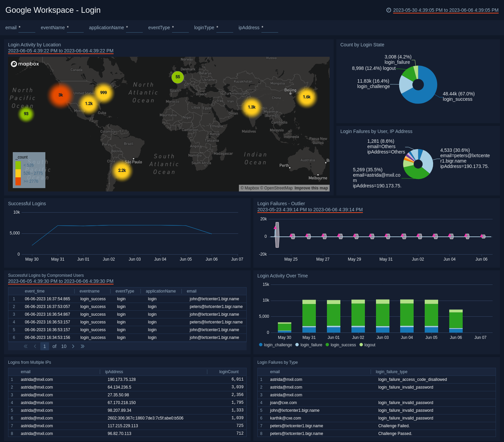Click the Improve this map link
This screenshot has width=504, height=442.
click(311, 188)
